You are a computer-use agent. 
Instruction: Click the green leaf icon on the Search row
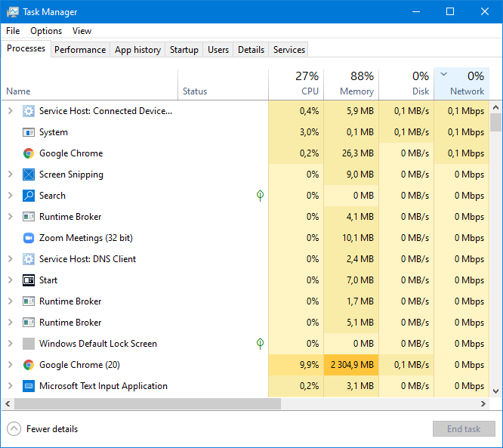(260, 196)
